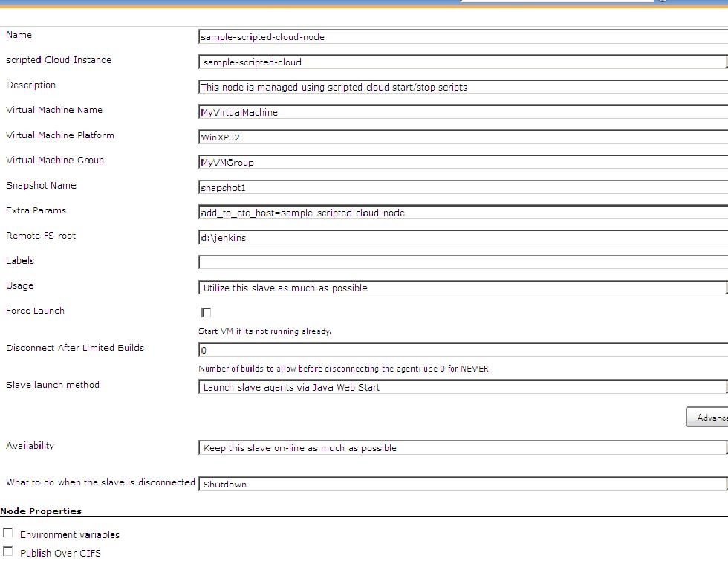Click the Virtual Machine Platform field
728x567 pixels.
(463, 137)
